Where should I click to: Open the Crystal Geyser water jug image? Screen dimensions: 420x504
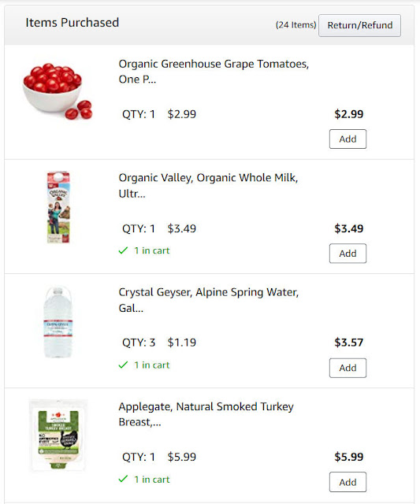(x=58, y=322)
